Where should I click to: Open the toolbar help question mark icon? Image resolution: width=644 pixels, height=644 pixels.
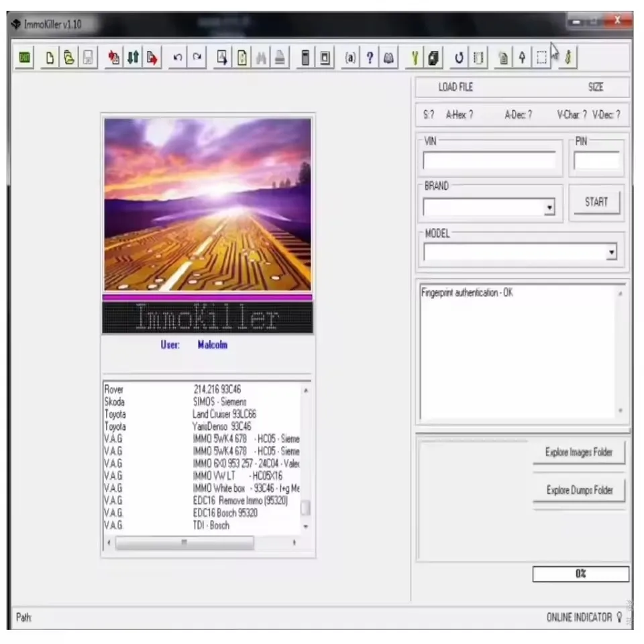370,58
